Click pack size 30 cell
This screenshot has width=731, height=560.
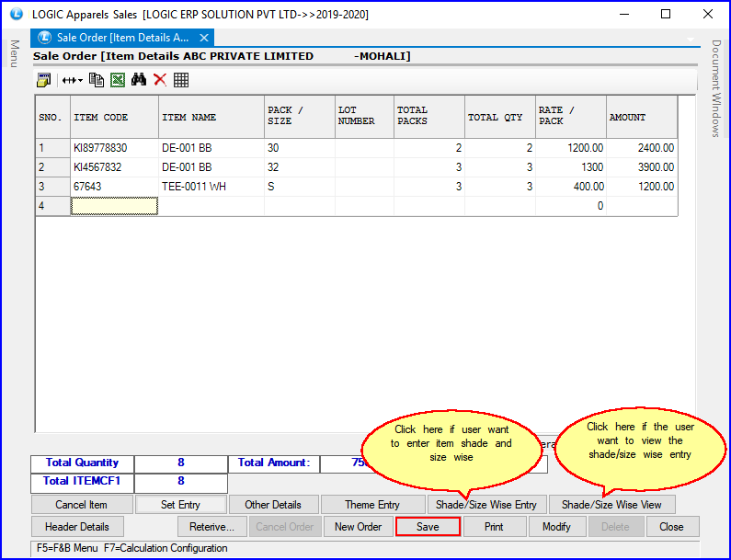pyautogui.click(x=300, y=148)
